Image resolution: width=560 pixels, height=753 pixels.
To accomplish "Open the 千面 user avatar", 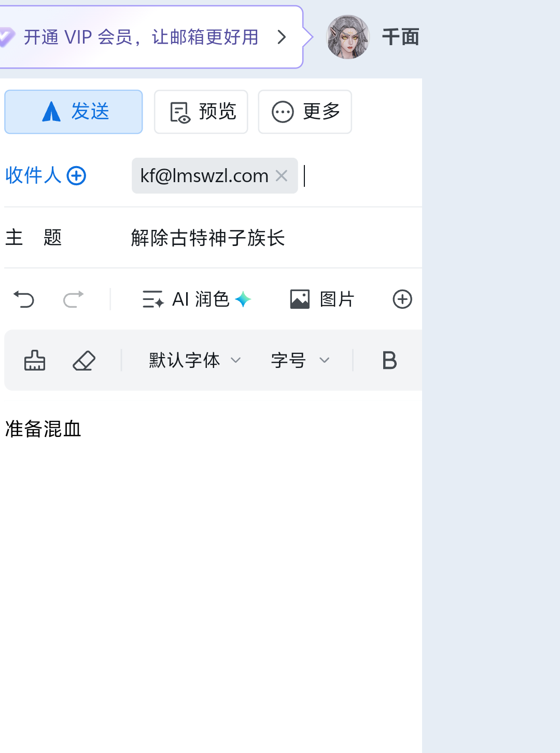I will click(347, 37).
